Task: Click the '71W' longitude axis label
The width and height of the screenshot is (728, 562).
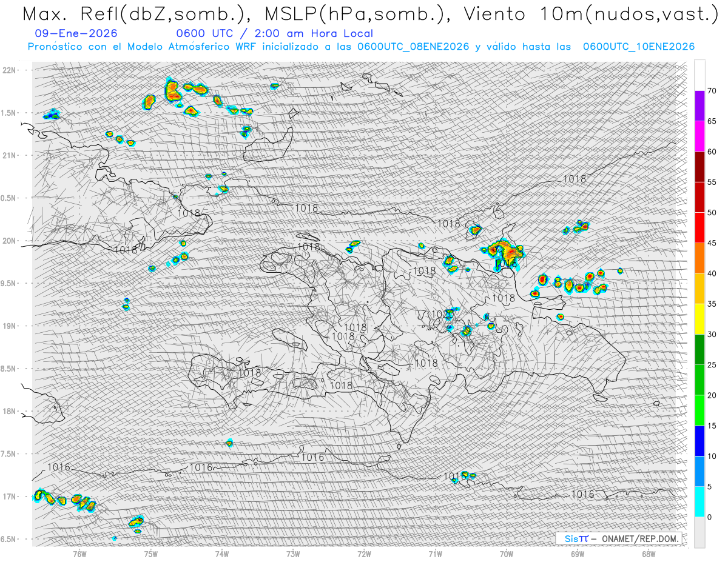Action: tap(436, 554)
